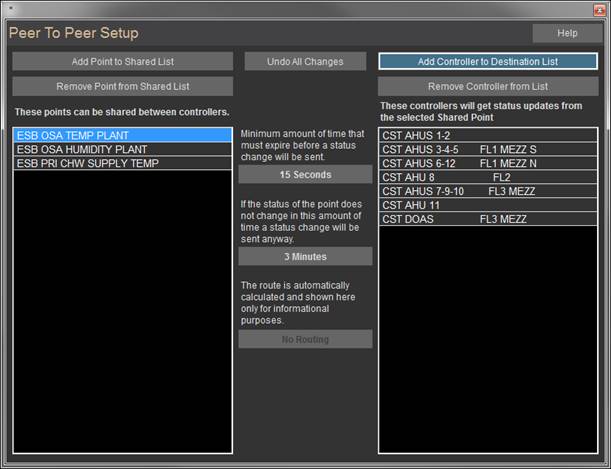Screen dimensions: 611x469
Task: Select CST AHU 8 FL2 controller
Action: [487, 177]
